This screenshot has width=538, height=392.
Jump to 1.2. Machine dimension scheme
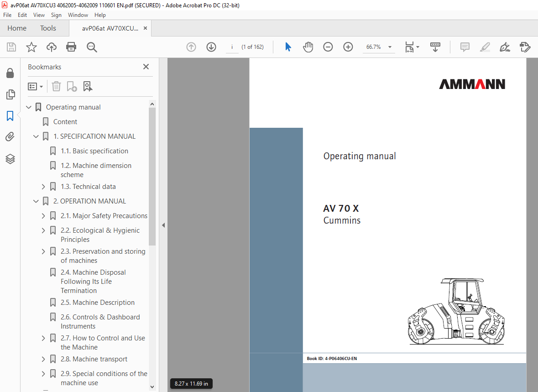[96, 170]
